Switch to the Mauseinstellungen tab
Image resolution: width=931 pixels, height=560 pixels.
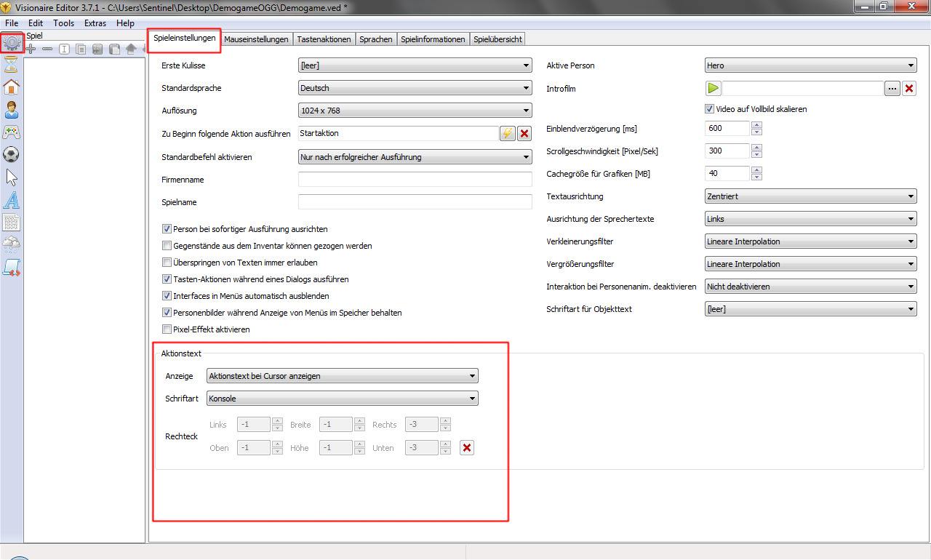pyautogui.click(x=256, y=39)
